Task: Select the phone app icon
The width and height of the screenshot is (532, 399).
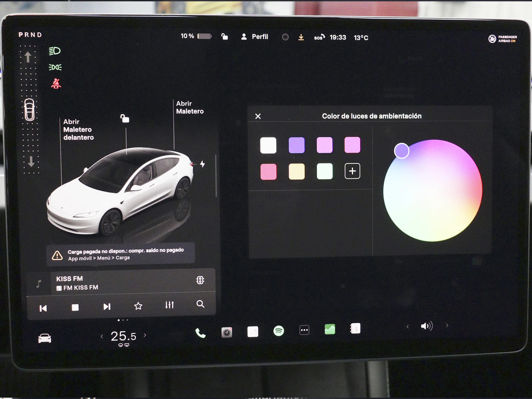Action: pos(200,333)
